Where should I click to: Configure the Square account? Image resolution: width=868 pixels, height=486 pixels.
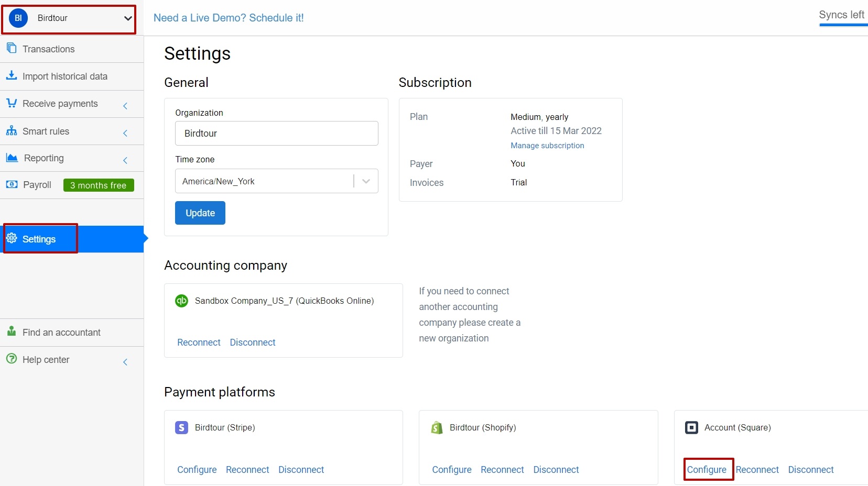[x=707, y=469]
